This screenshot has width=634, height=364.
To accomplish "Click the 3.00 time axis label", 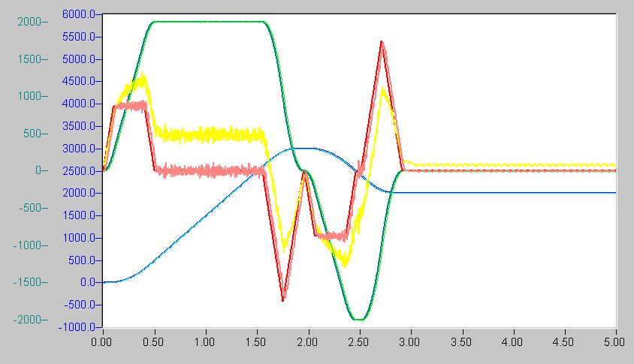I will [409, 342].
